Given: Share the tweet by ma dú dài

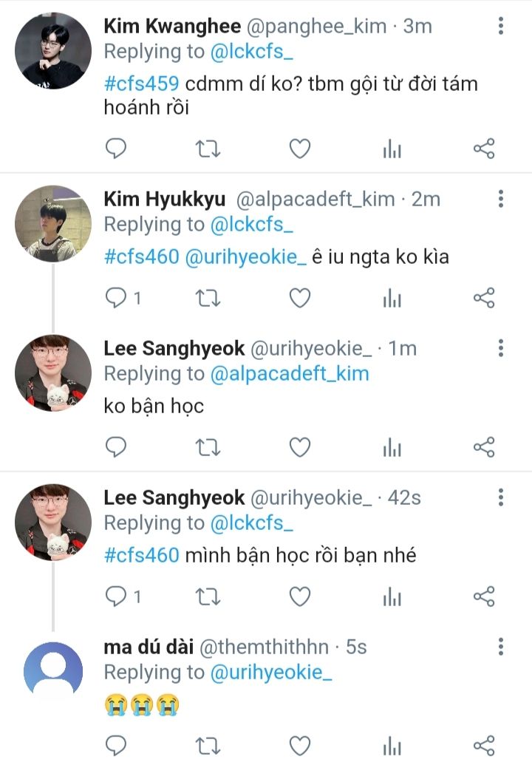Looking at the screenshot, I should (483, 744).
